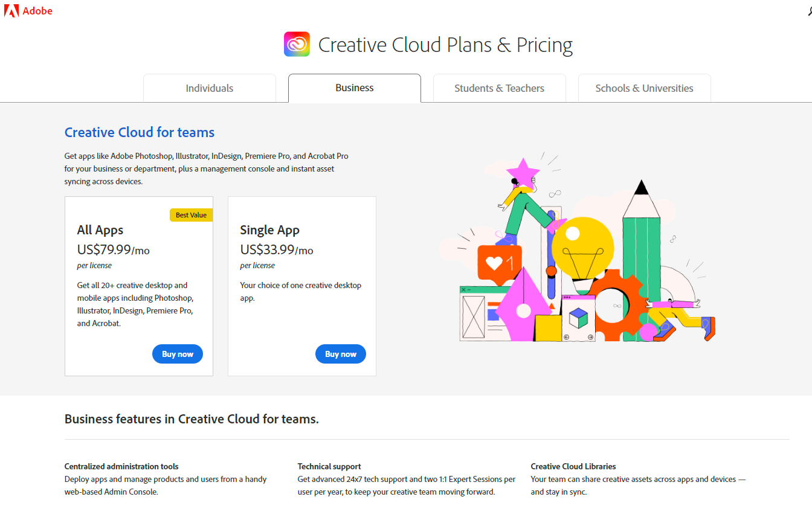Viewport: 812px width, 520px height.
Task: Click Buy now for Single App
Action: pyautogui.click(x=341, y=355)
